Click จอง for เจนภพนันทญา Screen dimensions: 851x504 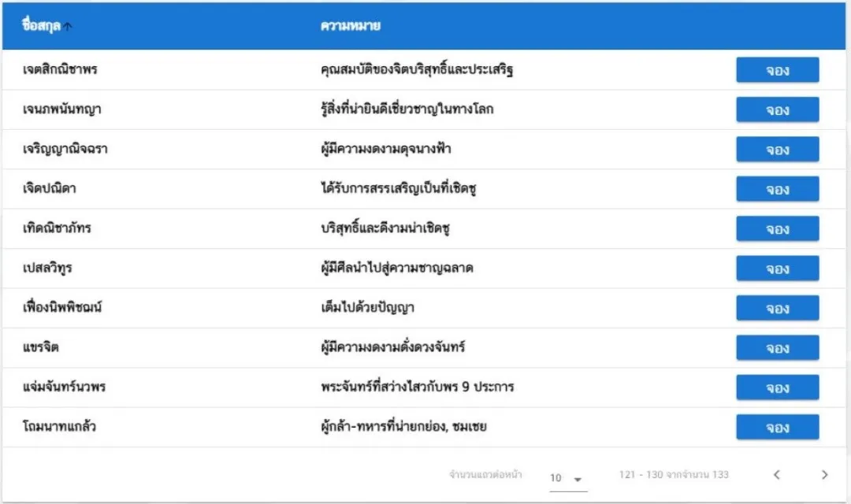point(777,109)
